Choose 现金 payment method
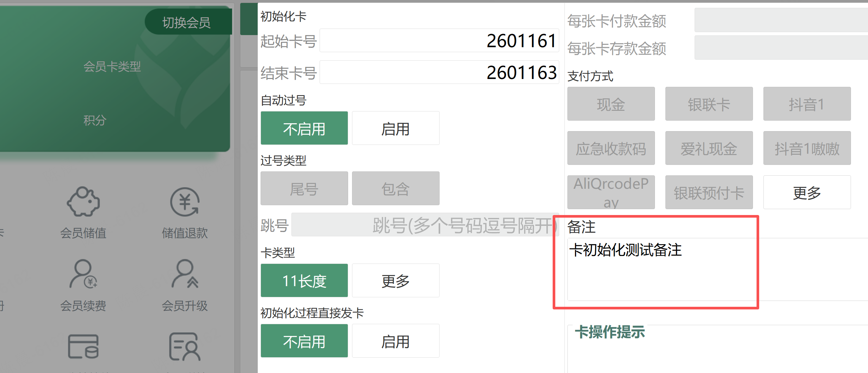 point(611,104)
